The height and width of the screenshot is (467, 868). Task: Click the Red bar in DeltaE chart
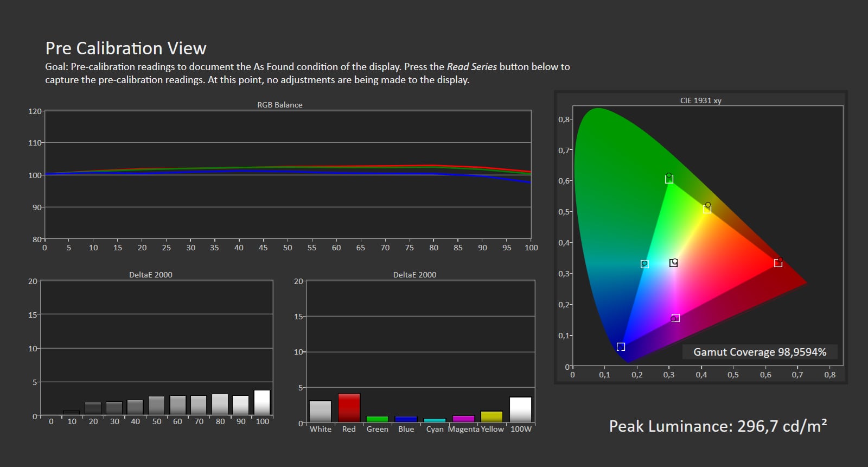coord(349,408)
